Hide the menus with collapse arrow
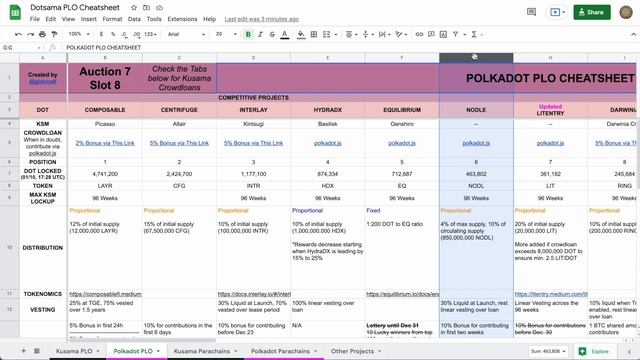The height and width of the screenshot is (360, 640). pos(633,35)
